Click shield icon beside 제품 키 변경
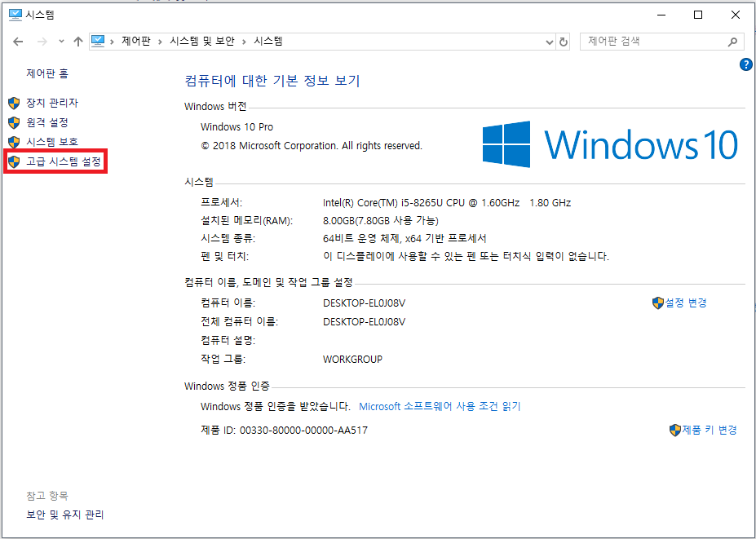Screen dimensions: 756x539 coord(675,430)
